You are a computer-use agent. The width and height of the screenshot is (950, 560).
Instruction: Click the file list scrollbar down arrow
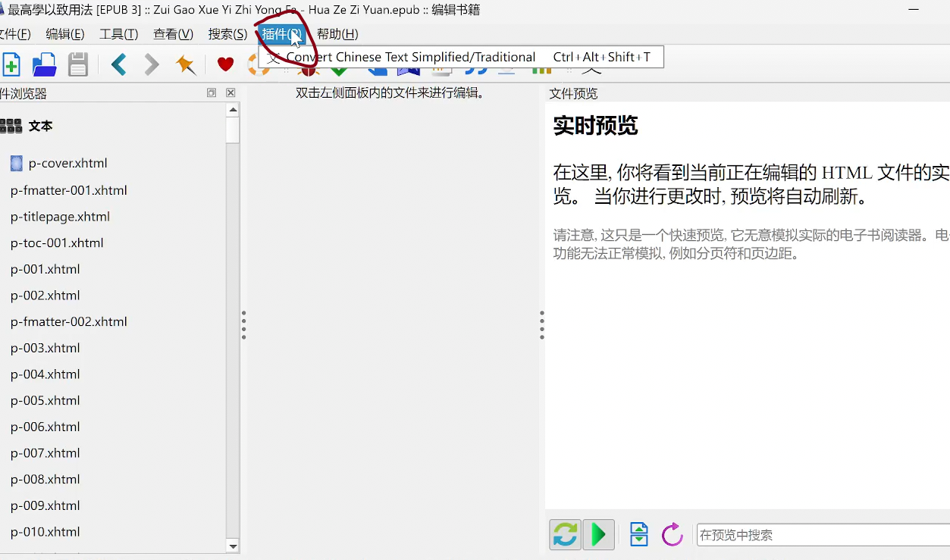[x=233, y=546]
